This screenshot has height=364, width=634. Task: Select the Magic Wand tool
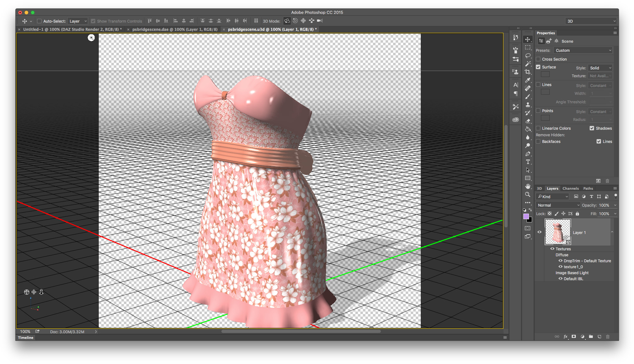point(527,64)
